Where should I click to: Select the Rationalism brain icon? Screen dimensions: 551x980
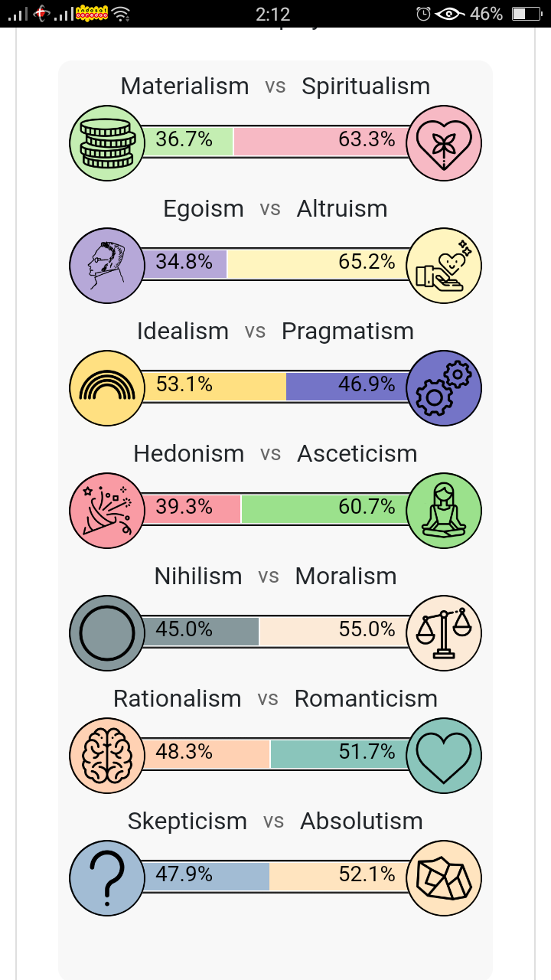coord(107,756)
